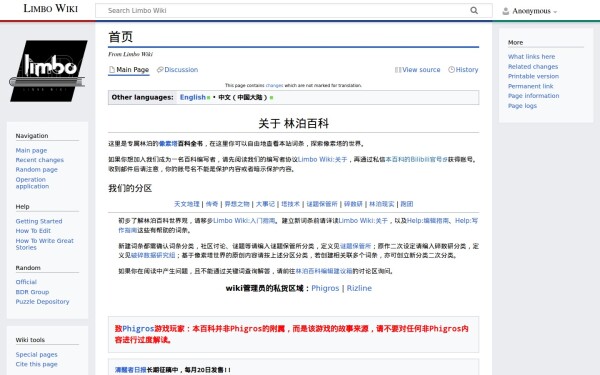Viewport: 600px width, 375px height.
Task: Open the BDR Group link
Action: coord(33,292)
